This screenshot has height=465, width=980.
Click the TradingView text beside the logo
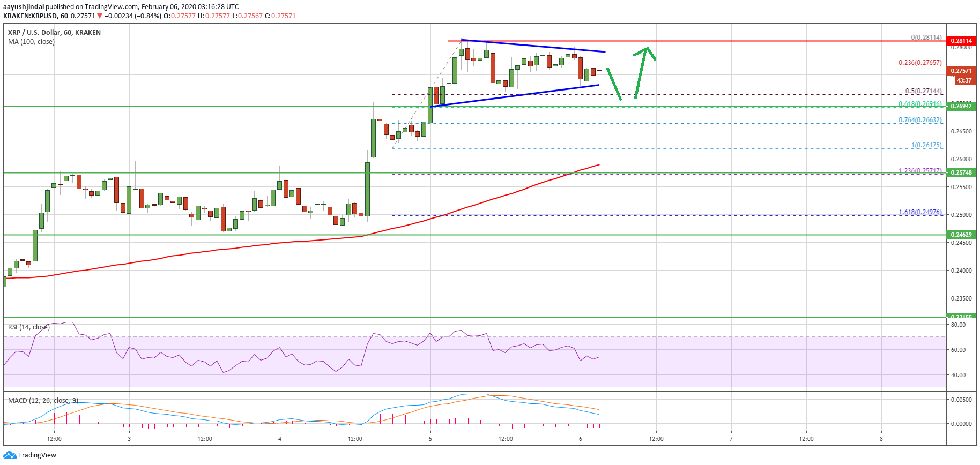point(37,455)
